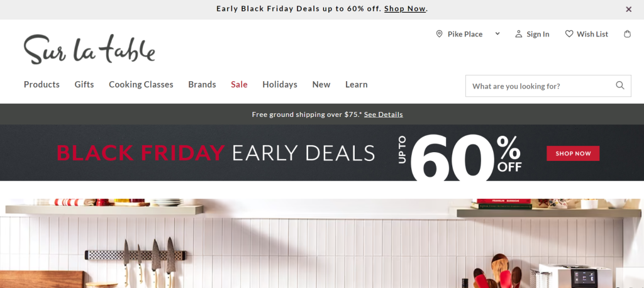This screenshot has height=288, width=644.
Task: Close the Early Black Friday announcement bar
Action: click(x=628, y=9)
